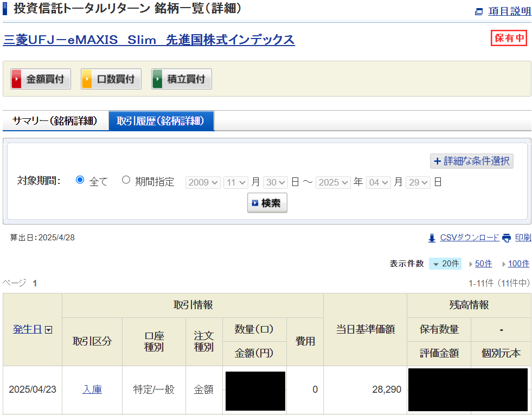The height and width of the screenshot is (415, 532).
Task: Click the 2025/04/23 date cell
Action: (x=33, y=390)
